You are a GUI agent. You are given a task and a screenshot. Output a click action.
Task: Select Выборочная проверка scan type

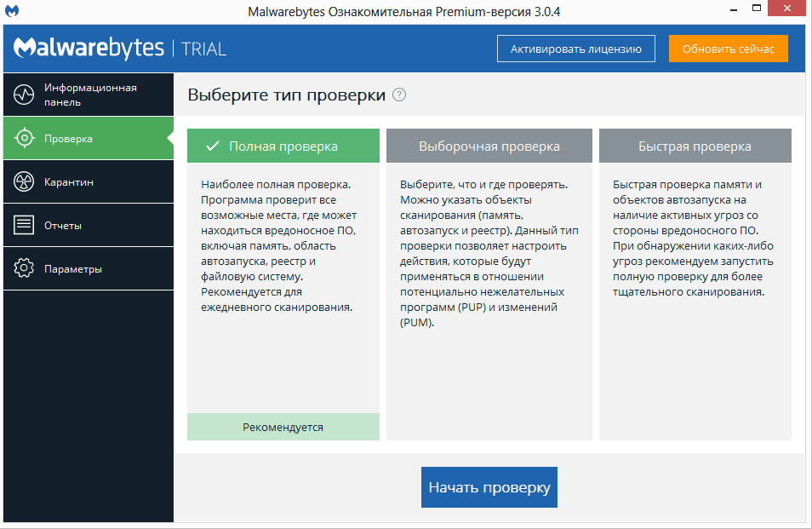489,146
